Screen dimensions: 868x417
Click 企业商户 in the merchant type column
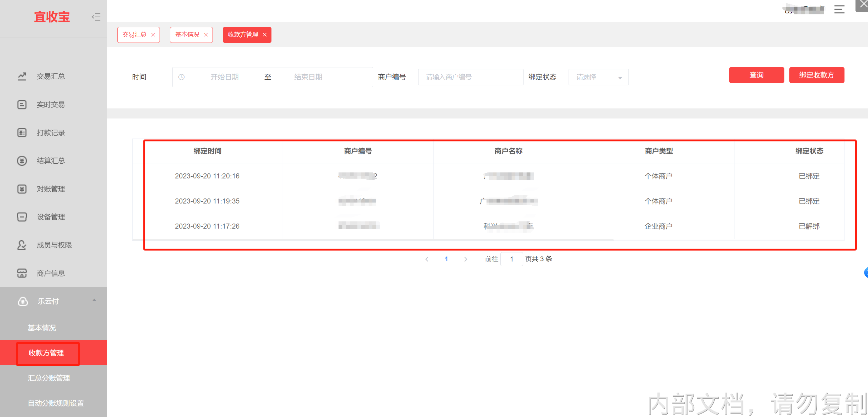point(658,226)
